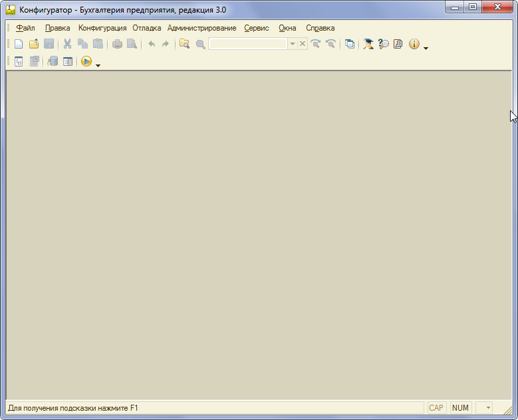
Task: Maximize the Конфигуратор window
Action: (473, 7)
